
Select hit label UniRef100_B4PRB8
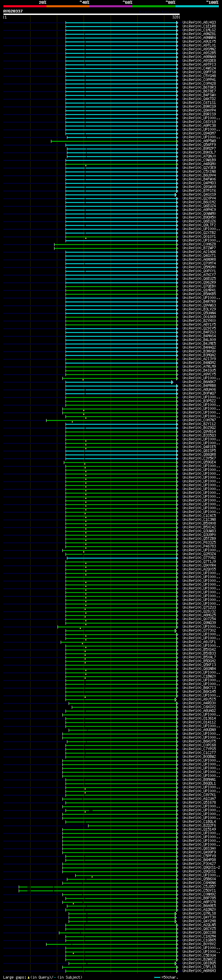[199, 386]
